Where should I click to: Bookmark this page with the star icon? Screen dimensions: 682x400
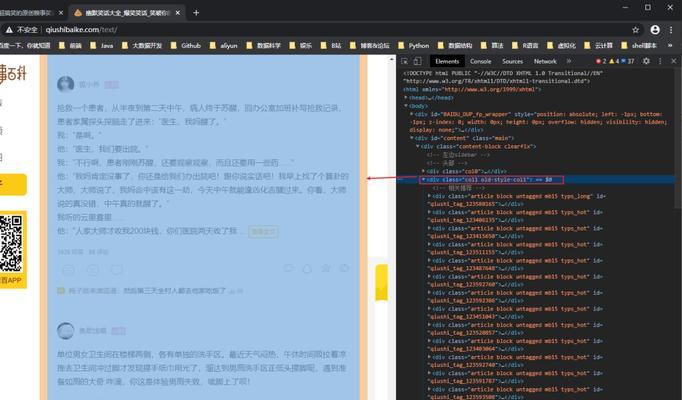coord(635,30)
